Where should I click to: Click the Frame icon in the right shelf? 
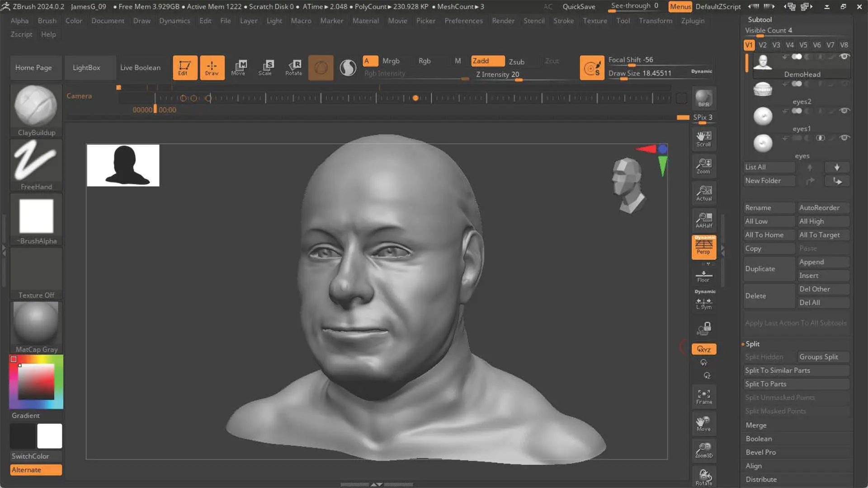pos(703,396)
